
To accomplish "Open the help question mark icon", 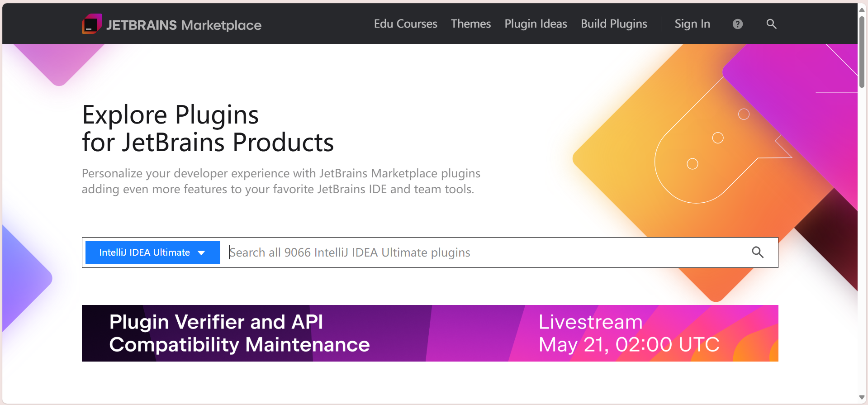I will coord(738,24).
